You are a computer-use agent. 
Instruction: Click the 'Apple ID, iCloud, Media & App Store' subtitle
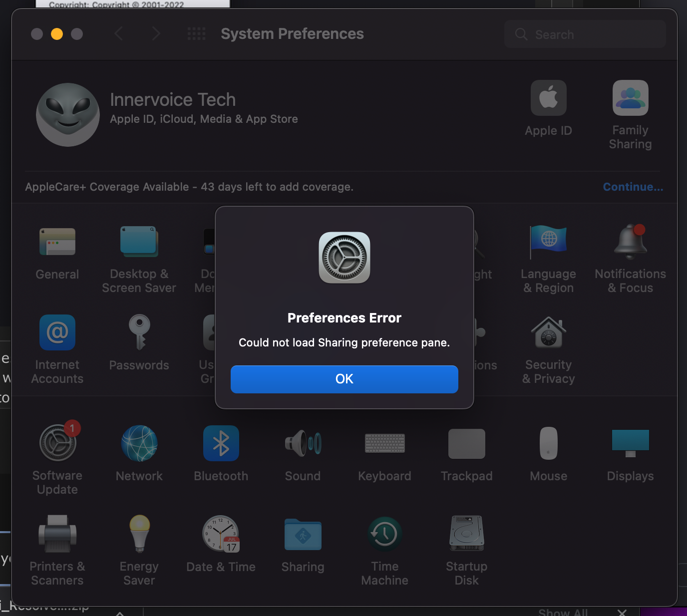pos(204,119)
